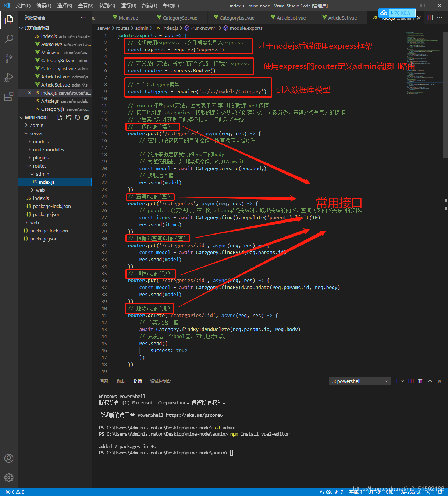
Task: Change UTF-8 encoding in status bar
Action: click(374, 492)
